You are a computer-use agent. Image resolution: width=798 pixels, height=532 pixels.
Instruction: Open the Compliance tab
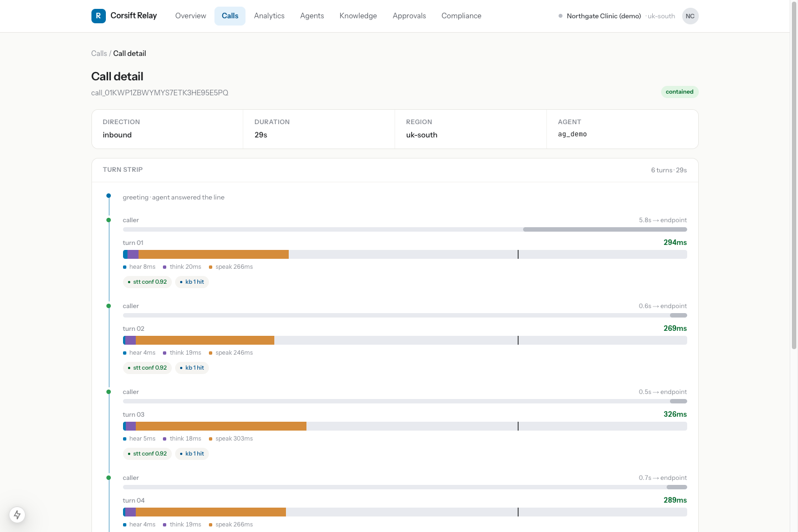(462, 16)
